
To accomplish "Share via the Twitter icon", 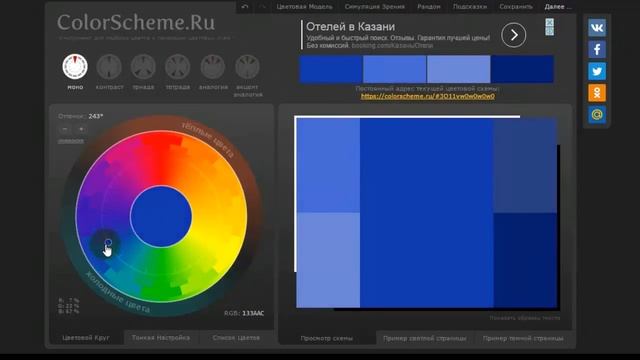I will click(x=597, y=71).
